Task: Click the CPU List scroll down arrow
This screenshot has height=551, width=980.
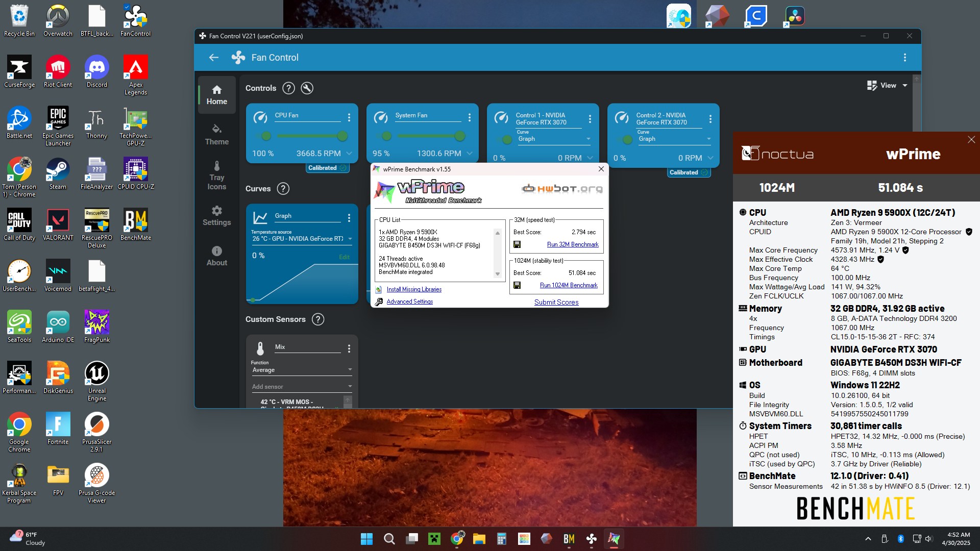Action: (x=498, y=274)
